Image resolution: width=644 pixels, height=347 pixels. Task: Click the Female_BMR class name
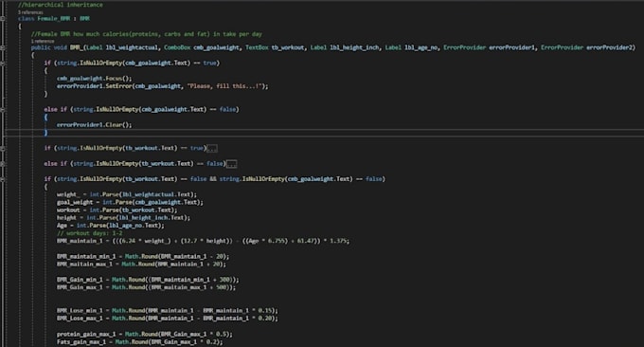[54, 19]
